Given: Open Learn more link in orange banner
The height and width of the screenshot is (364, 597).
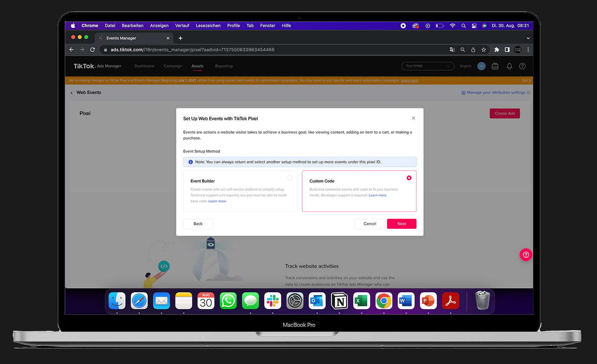Looking at the screenshot, I should pos(409,81).
